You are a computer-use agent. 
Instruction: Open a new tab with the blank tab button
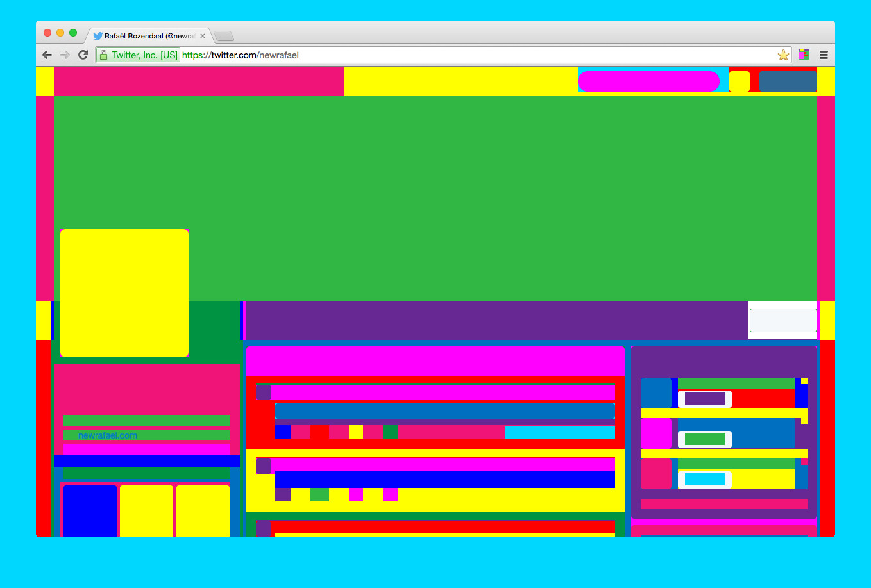tap(224, 36)
